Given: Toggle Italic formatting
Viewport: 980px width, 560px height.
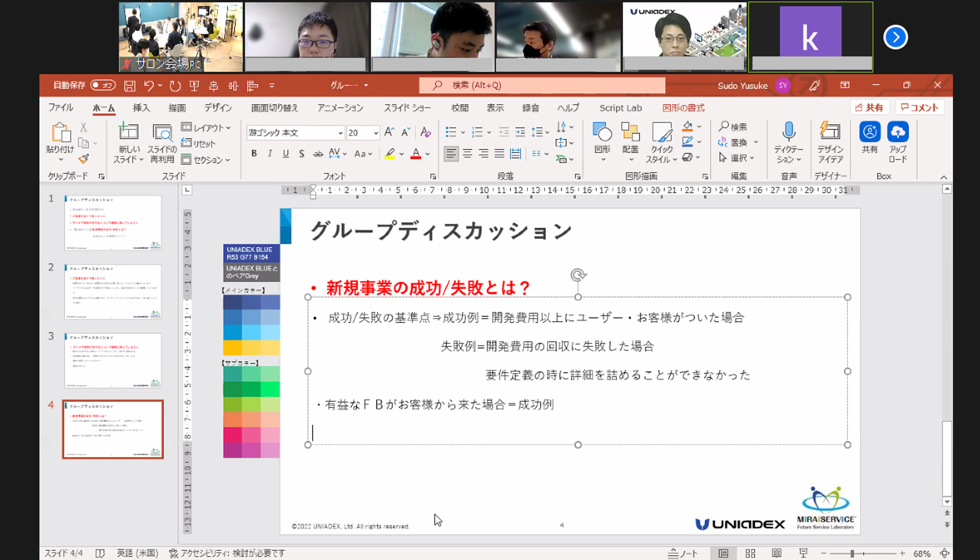Looking at the screenshot, I should click(270, 154).
